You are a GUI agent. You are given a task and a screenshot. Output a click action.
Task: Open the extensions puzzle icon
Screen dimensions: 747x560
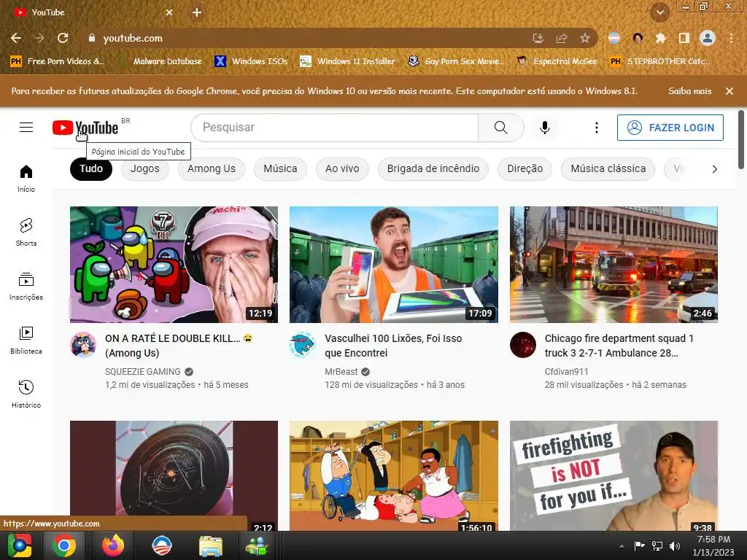pos(660,38)
